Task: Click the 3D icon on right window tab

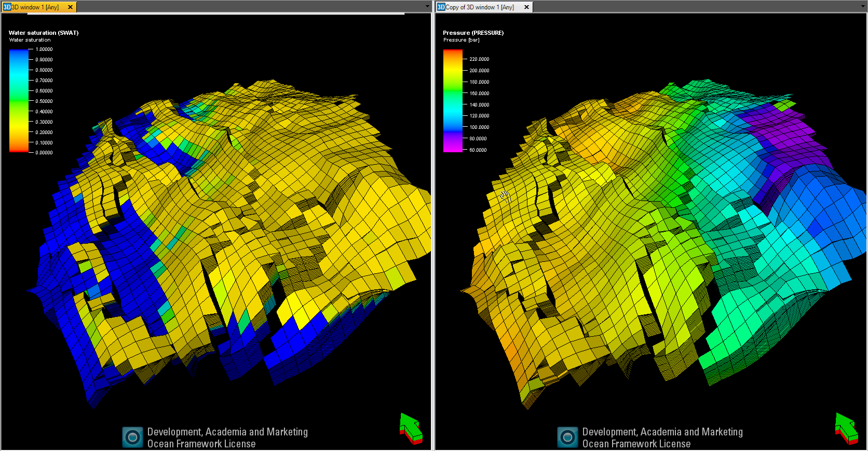Action: (441, 7)
